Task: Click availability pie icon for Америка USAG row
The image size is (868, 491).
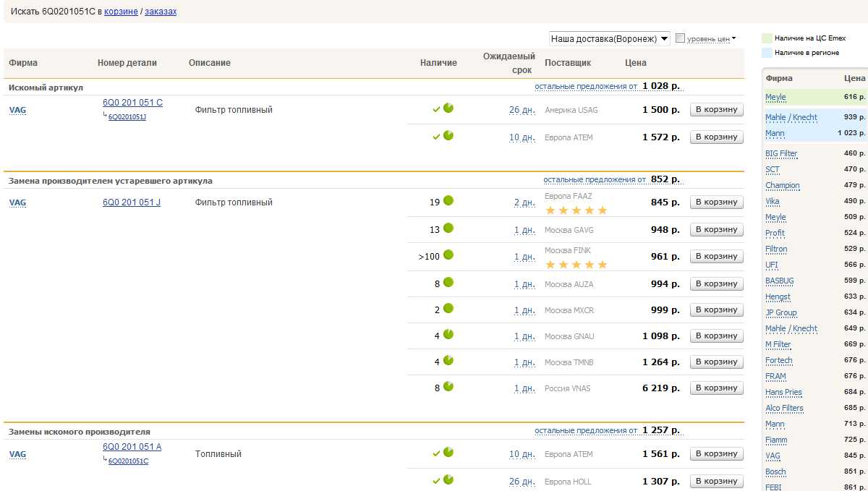Action: (448, 108)
